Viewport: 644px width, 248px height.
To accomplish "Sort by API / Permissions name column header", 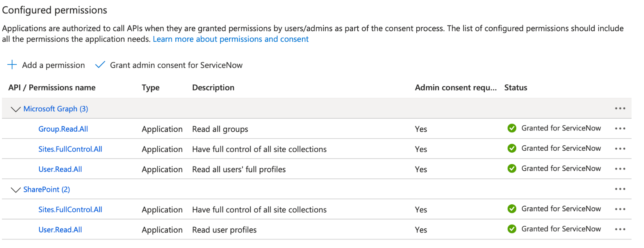I will (52, 87).
